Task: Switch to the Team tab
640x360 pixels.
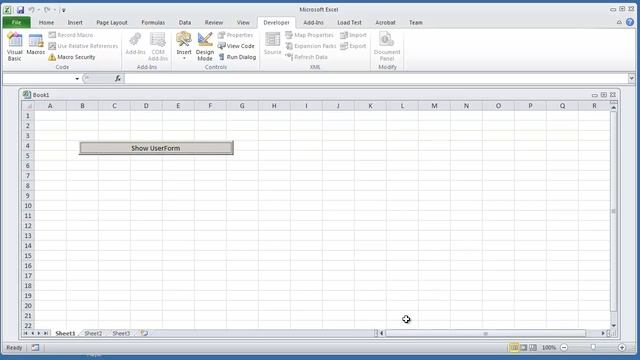Action: [416, 22]
